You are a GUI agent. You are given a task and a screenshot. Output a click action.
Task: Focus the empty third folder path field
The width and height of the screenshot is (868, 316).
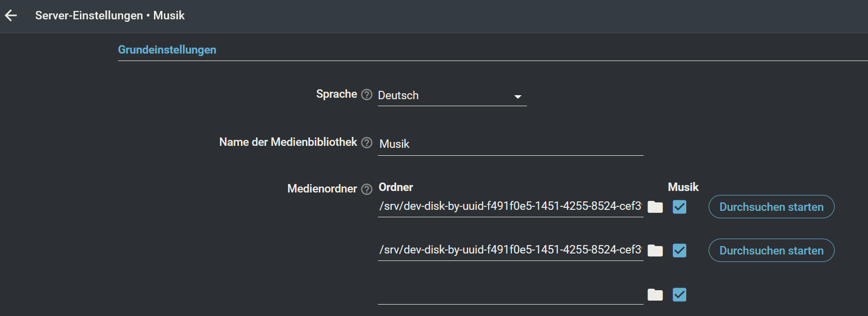point(510,294)
